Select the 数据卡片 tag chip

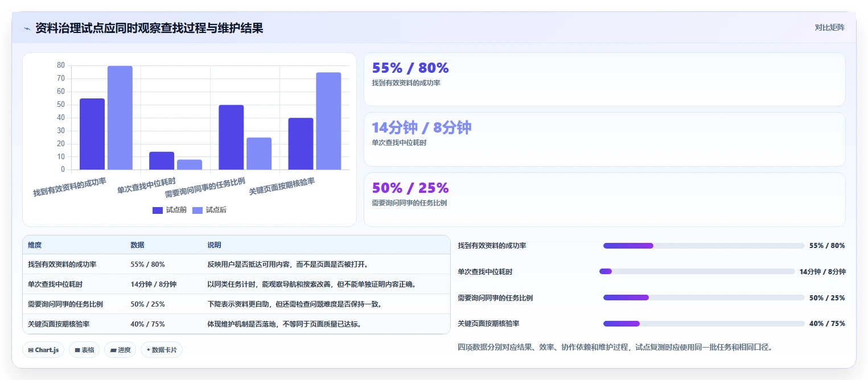point(162,350)
